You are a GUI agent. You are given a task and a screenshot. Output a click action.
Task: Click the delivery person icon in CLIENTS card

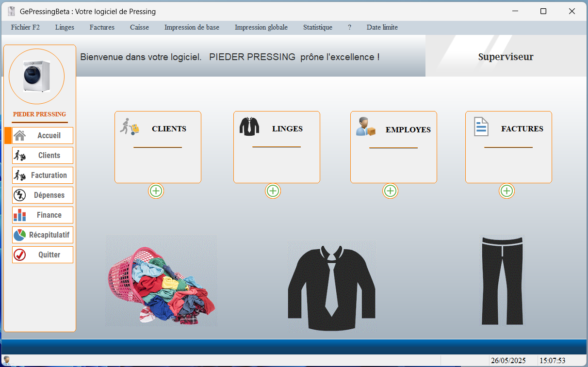pos(130,127)
